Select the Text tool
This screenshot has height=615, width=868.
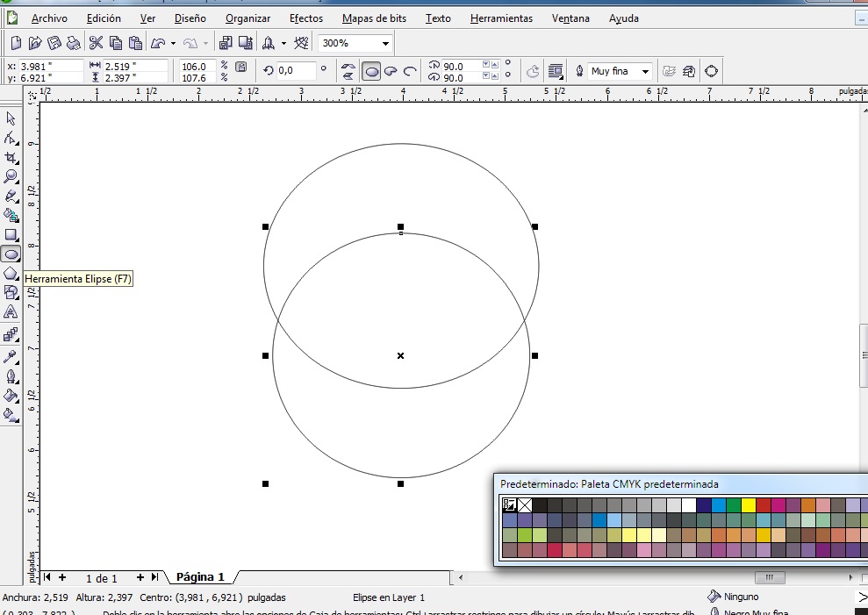[11, 311]
